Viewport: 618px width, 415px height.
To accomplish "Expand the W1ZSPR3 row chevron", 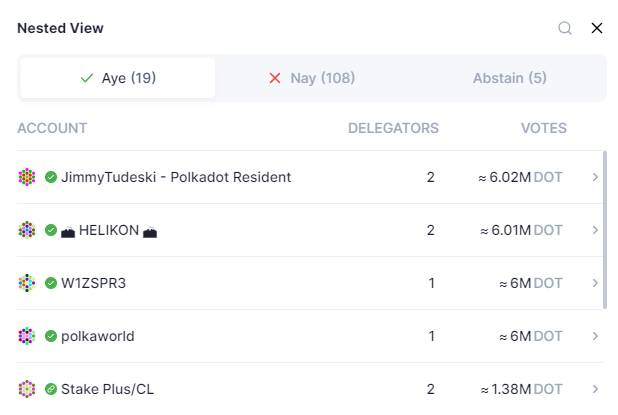I will click(x=595, y=283).
